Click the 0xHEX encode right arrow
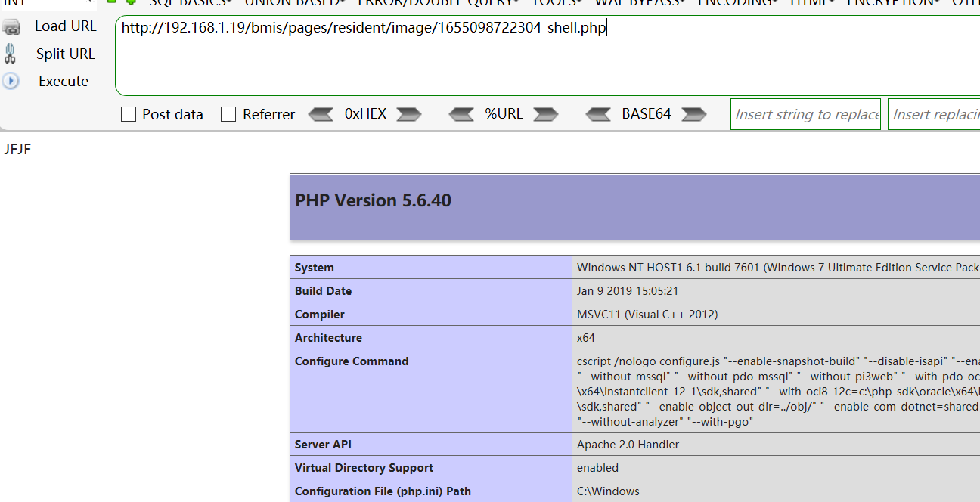Screen dimensions: 980x502 (x=408, y=113)
